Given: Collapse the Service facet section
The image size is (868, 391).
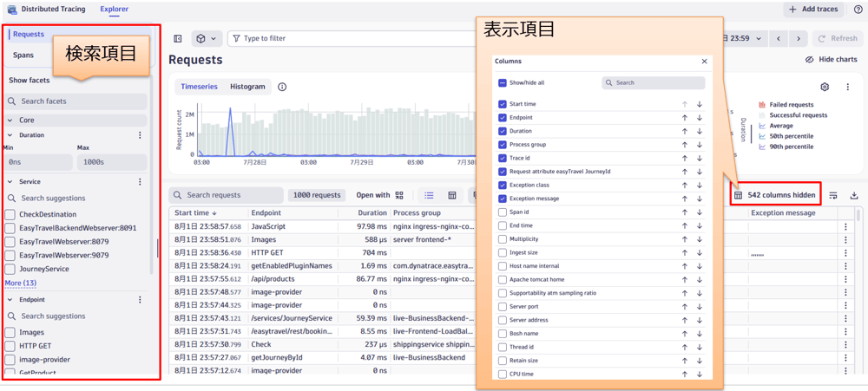Looking at the screenshot, I should pos(10,182).
